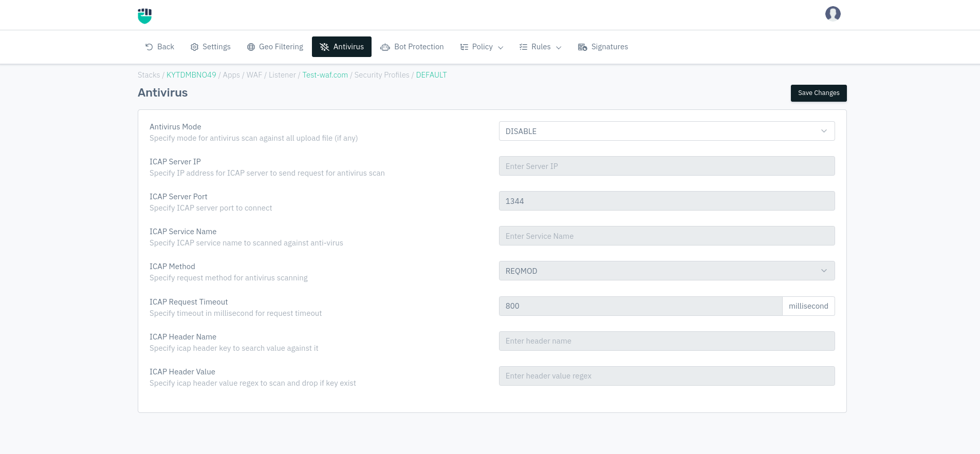Focus the Enter Server IP field
980x454 pixels.
pyautogui.click(x=667, y=166)
